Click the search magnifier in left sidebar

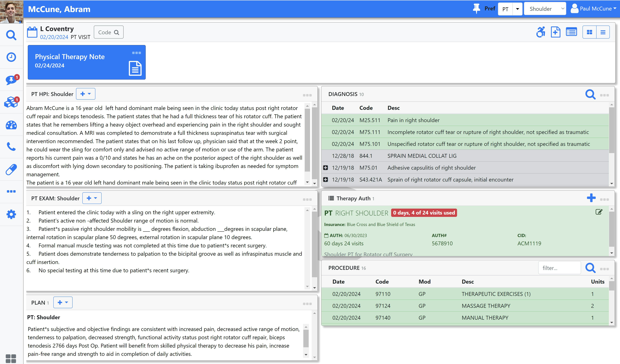coord(11,35)
